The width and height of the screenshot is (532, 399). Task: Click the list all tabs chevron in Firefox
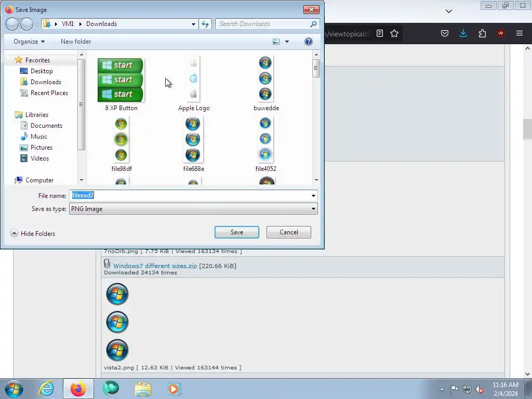[448, 11]
